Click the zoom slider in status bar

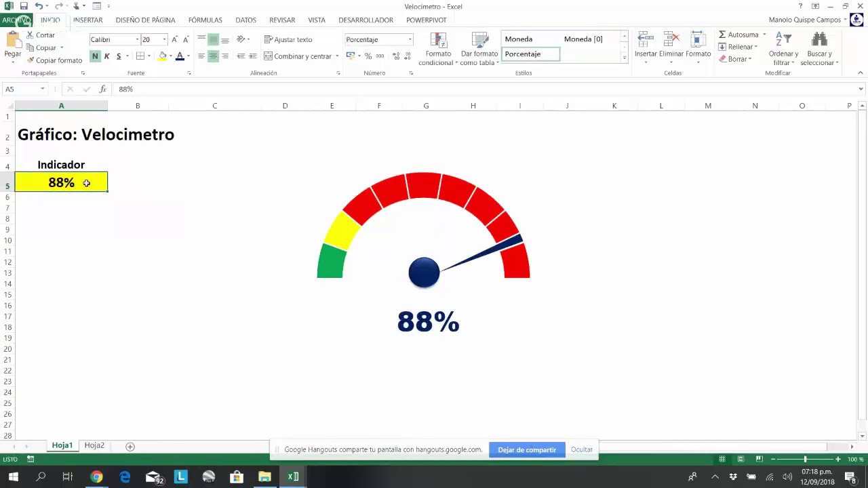[805, 460]
